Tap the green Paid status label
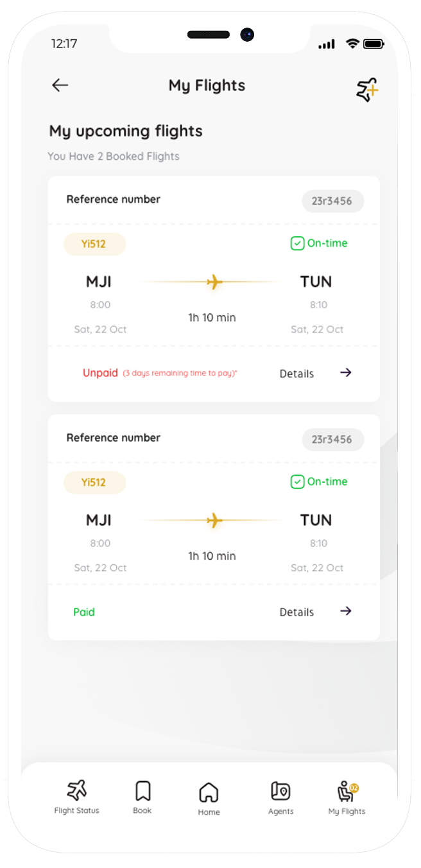This screenshot has width=421, height=868. 84,612
